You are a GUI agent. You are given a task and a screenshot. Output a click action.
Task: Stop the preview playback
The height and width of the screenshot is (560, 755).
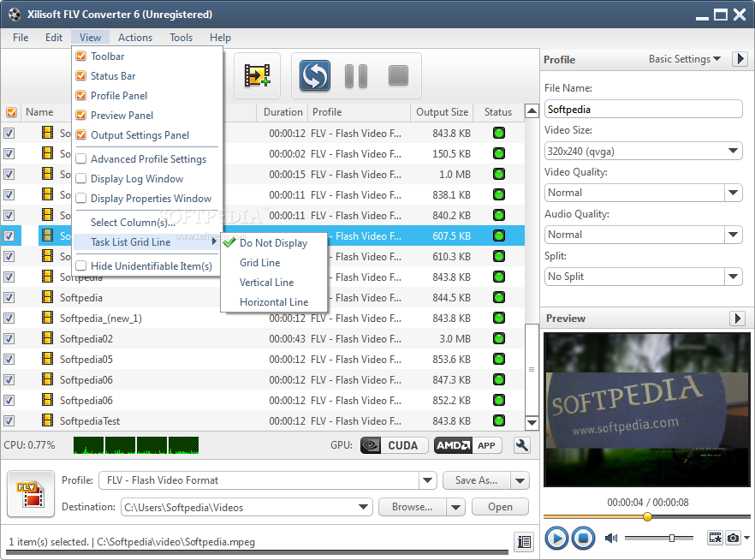click(x=583, y=538)
